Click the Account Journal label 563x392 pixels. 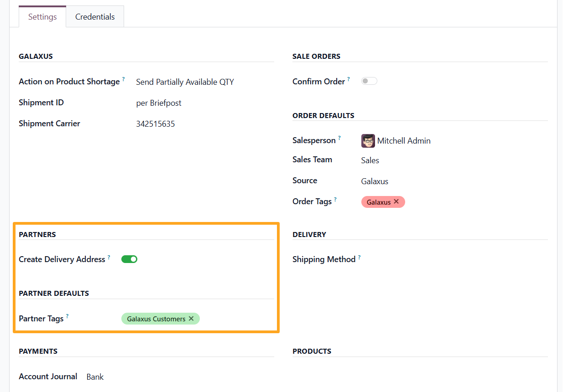48,377
